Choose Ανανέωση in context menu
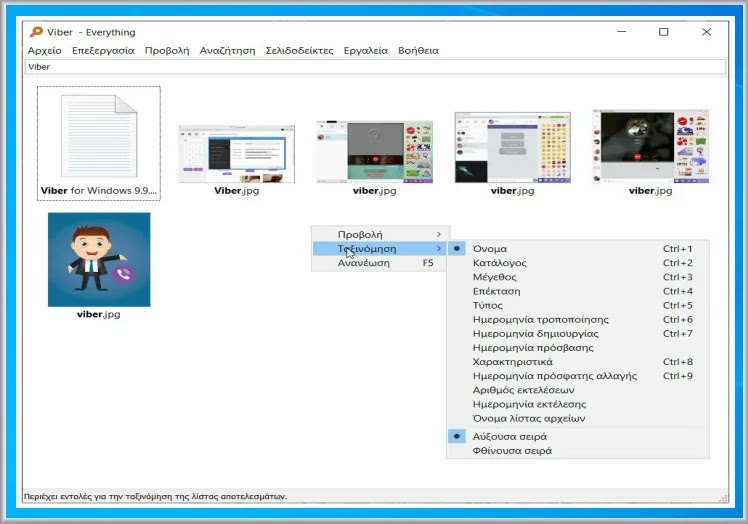The image size is (748, 524). click(380, 263)
